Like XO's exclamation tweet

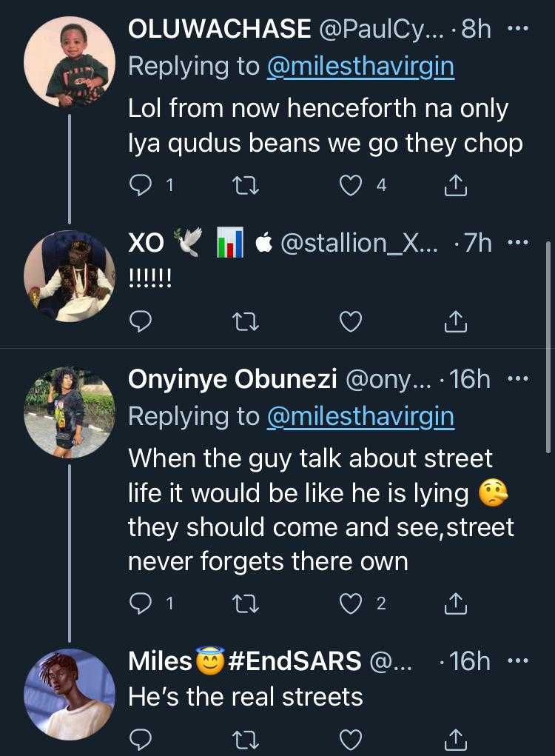[x=350, y=321]
